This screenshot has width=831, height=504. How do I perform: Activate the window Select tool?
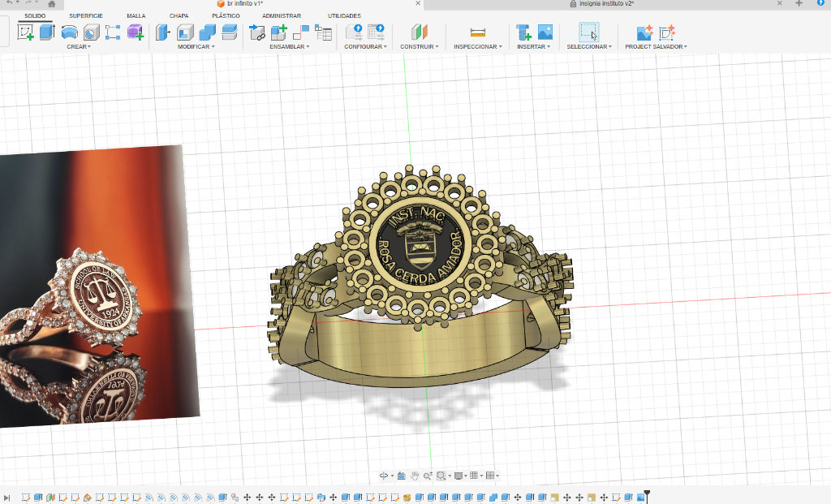click(x=589, y=32)
